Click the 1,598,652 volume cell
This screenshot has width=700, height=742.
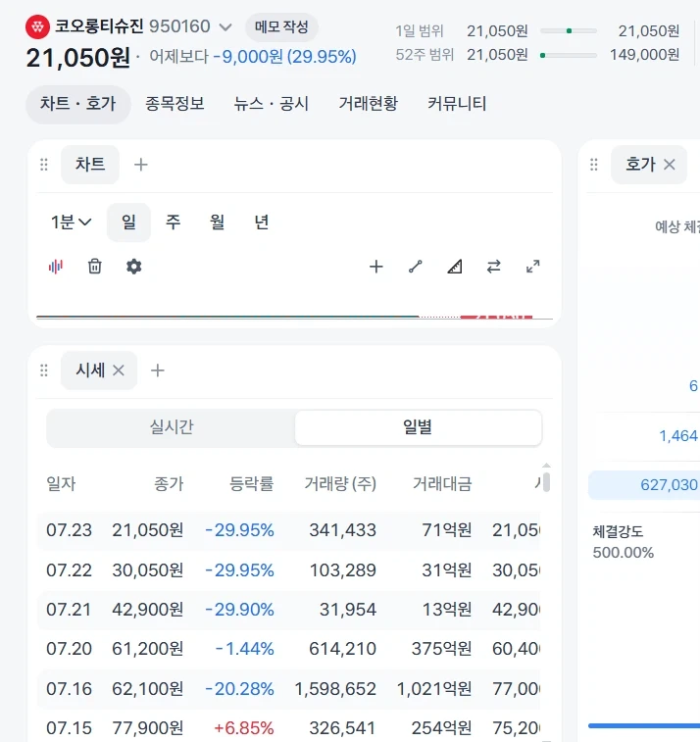(335, 689)
